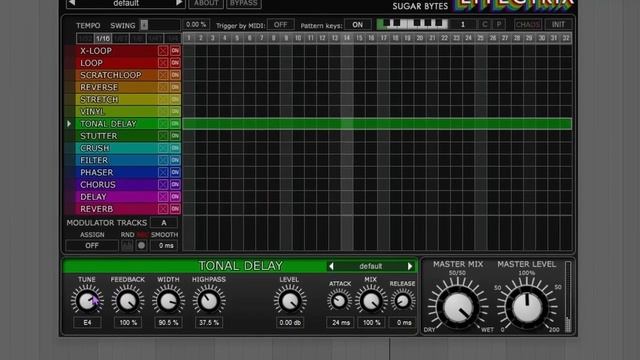Clear the DELAY track with its X icon

(x=163, y=197)
